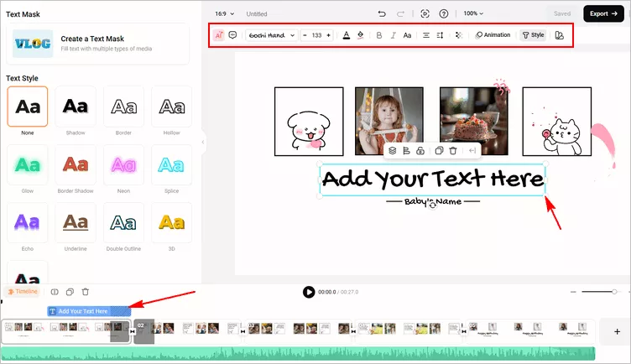Adjust the timeline zoom slider handle
Screen dimensions: 631x364
pos(614,292)
